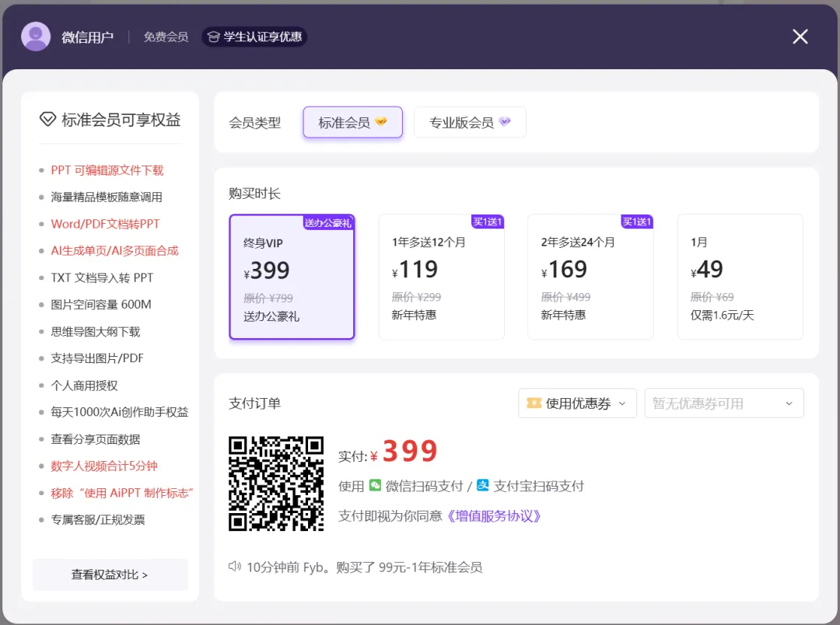Image resolution: width=840 pixels, height=625 pixels.
Task: Click the 移除 "使用 AiPPT 制作标志" benefit
Action: pyautogui.click(x=122, y=493)
